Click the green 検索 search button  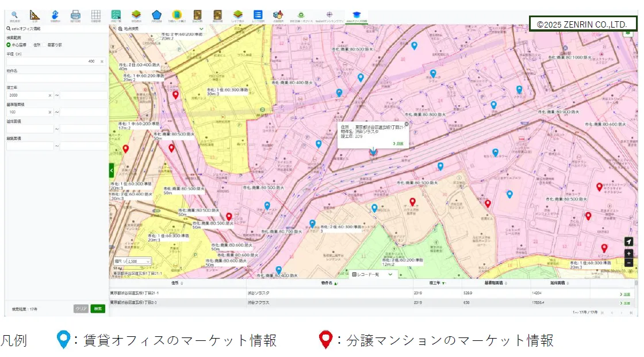coord(98,309)
